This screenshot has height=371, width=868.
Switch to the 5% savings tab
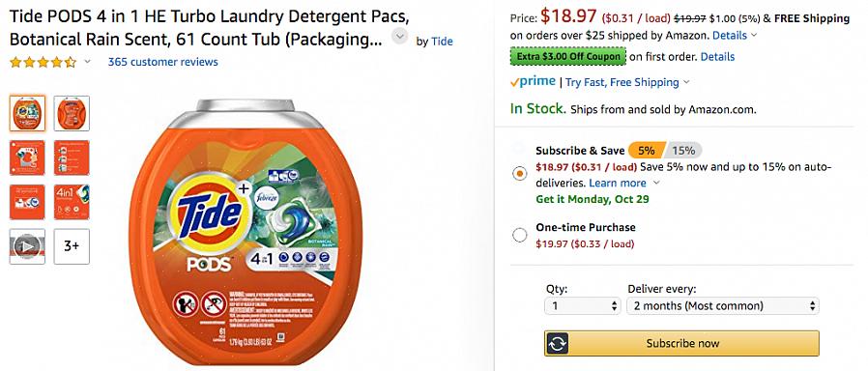click(647, 151)
